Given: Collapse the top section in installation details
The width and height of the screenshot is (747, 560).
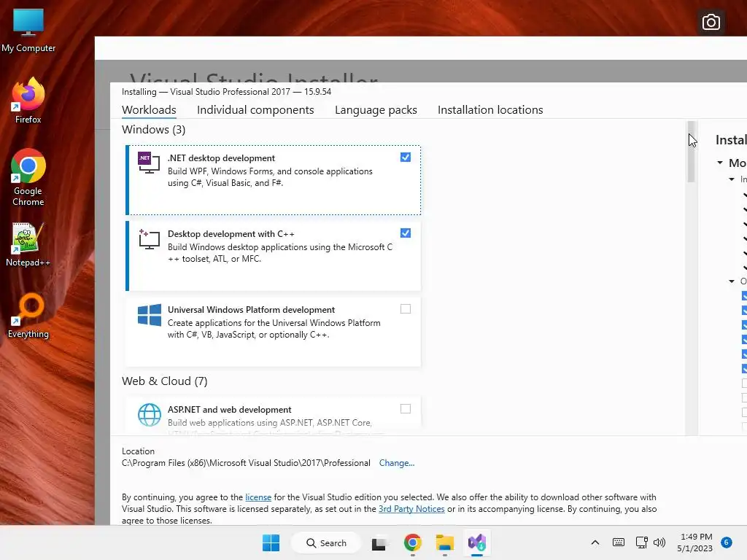Looking at the screenshot, I should point(720,163).
